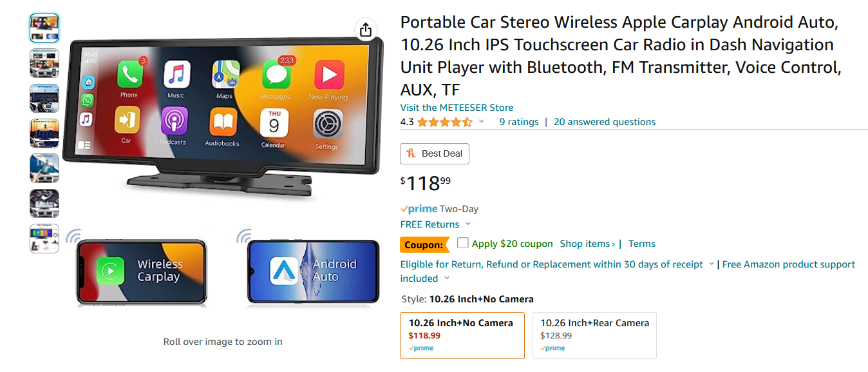
Task: Expand the FREE Returns details chevron
Action: point(468,224)
